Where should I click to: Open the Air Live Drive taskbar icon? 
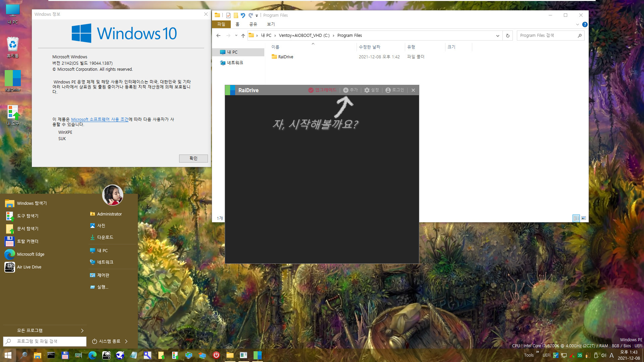[106, 355]
